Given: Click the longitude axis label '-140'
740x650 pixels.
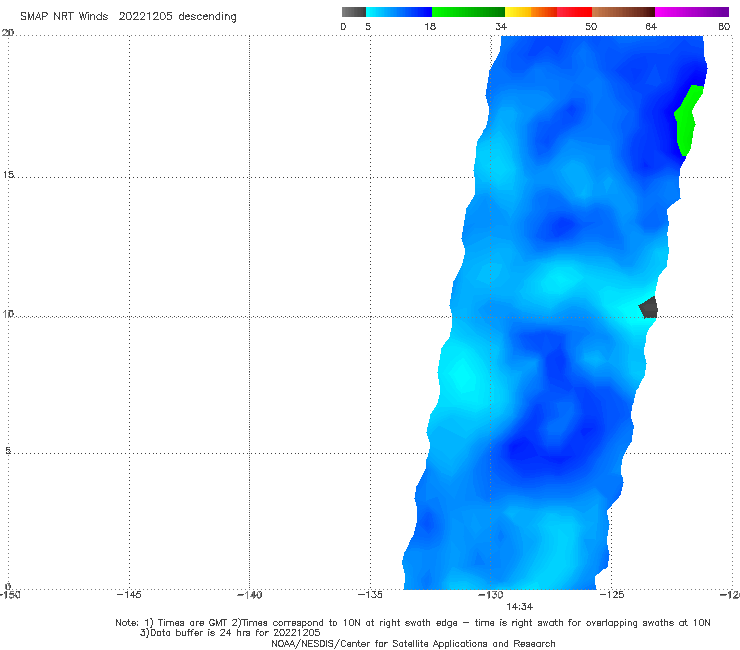Looking at the screenshot, I should tap(249, 595).
